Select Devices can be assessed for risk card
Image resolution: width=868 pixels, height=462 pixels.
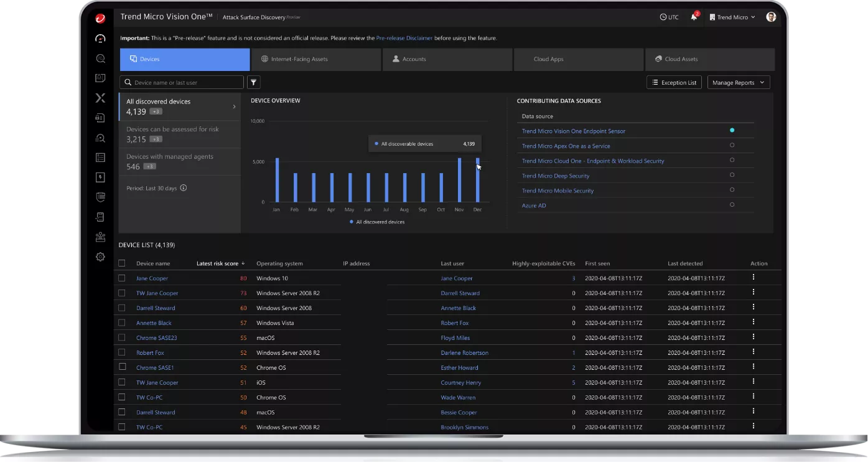pyautogui.click(x=179, y=134)
